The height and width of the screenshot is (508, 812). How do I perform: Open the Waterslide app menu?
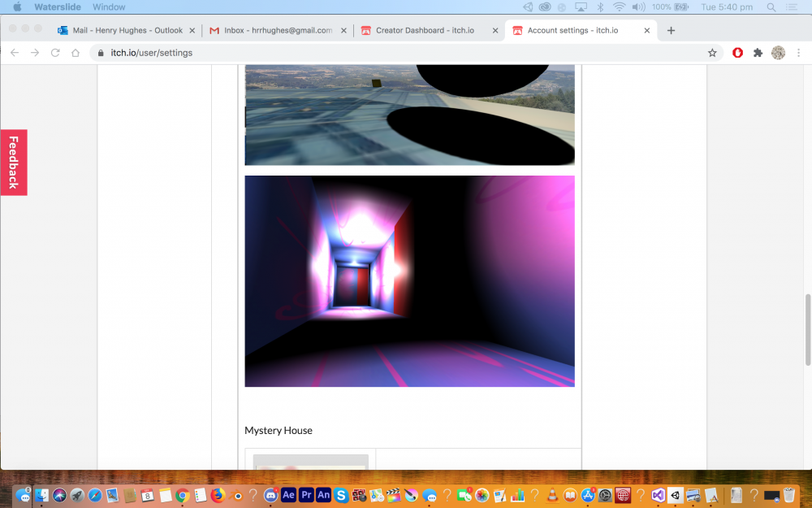[x=58, y=7]
